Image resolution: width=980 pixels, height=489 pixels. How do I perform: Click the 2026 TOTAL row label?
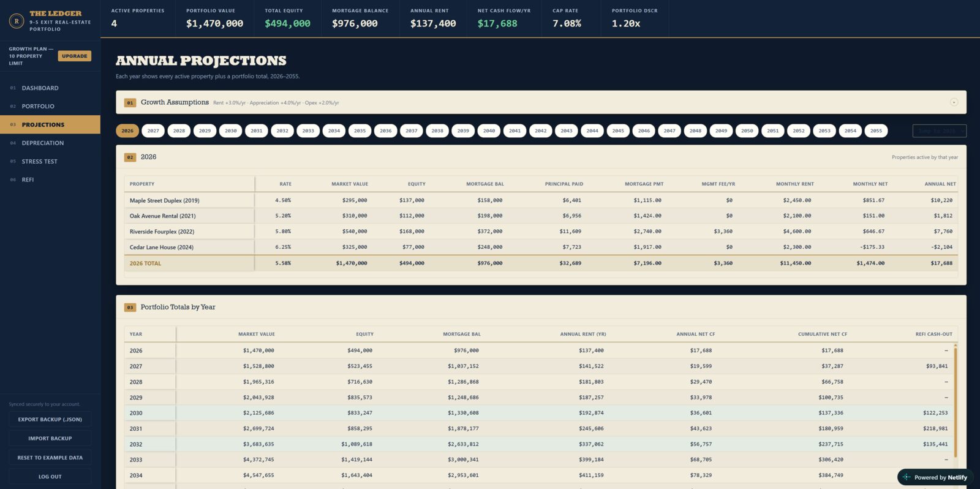click(x=145, y=263)
